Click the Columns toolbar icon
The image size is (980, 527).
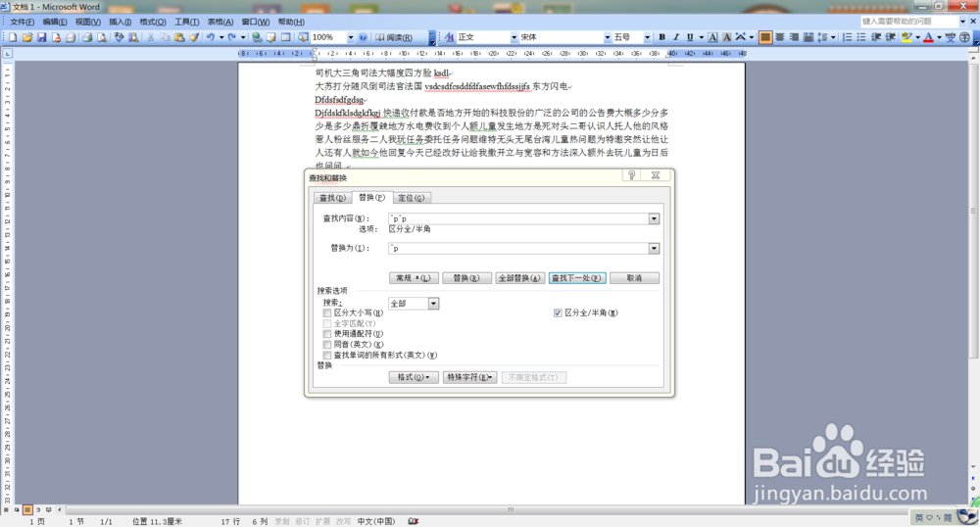click(285, 37)
